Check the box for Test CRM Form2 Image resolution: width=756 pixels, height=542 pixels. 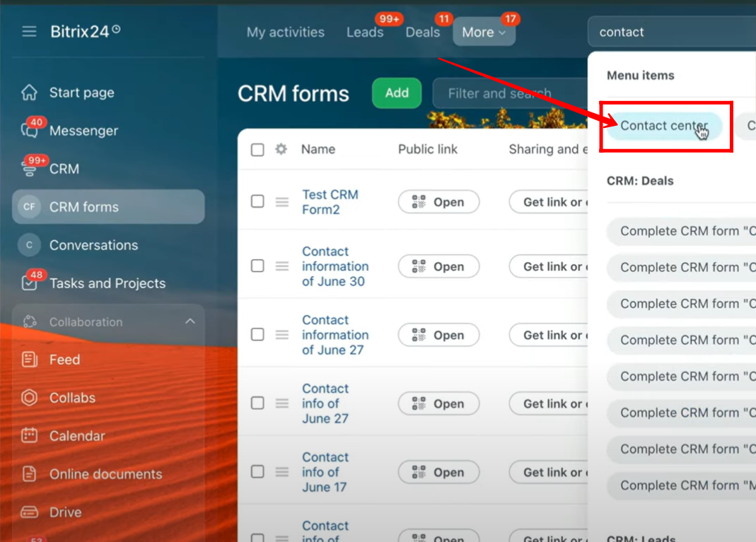point(257,201)
